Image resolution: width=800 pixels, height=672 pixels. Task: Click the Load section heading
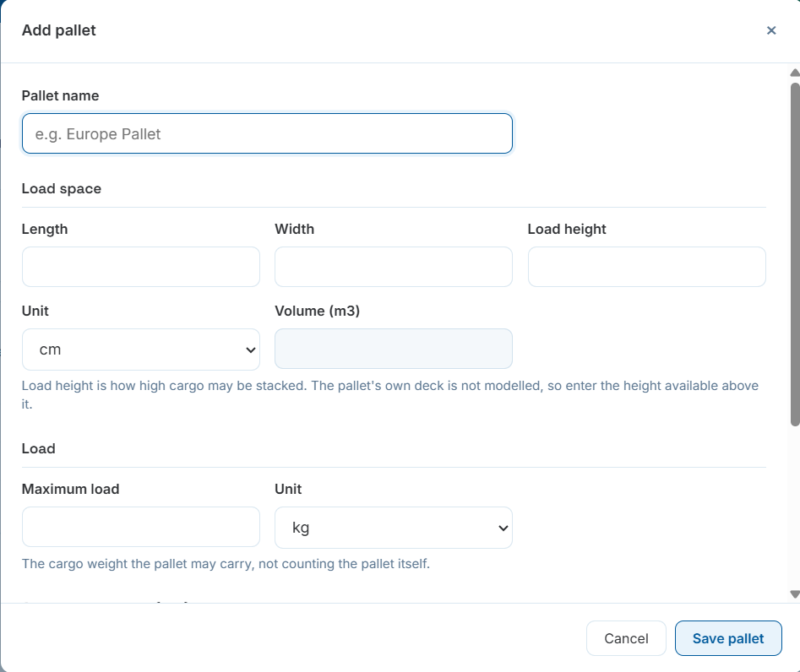click(x=38, y=448)
